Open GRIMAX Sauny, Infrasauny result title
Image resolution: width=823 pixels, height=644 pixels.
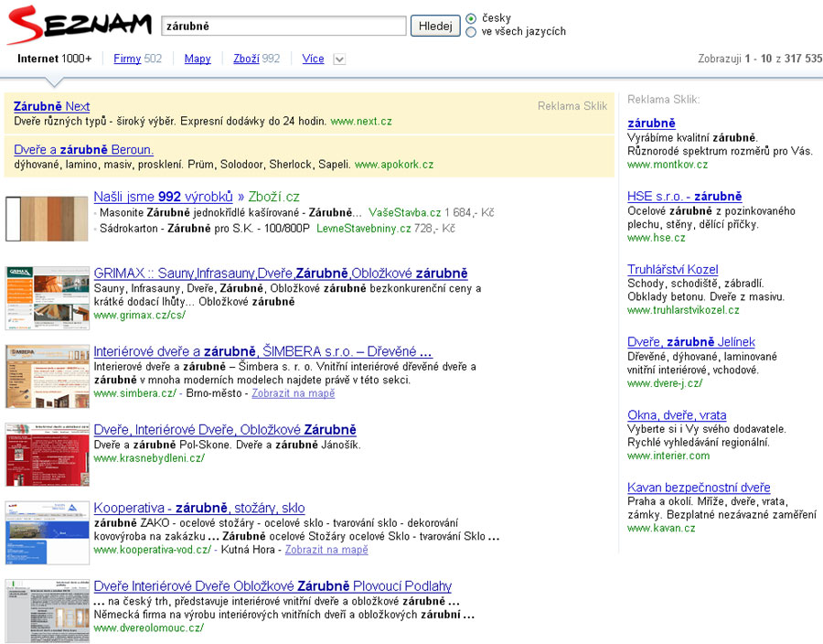[x=281, y=274]
